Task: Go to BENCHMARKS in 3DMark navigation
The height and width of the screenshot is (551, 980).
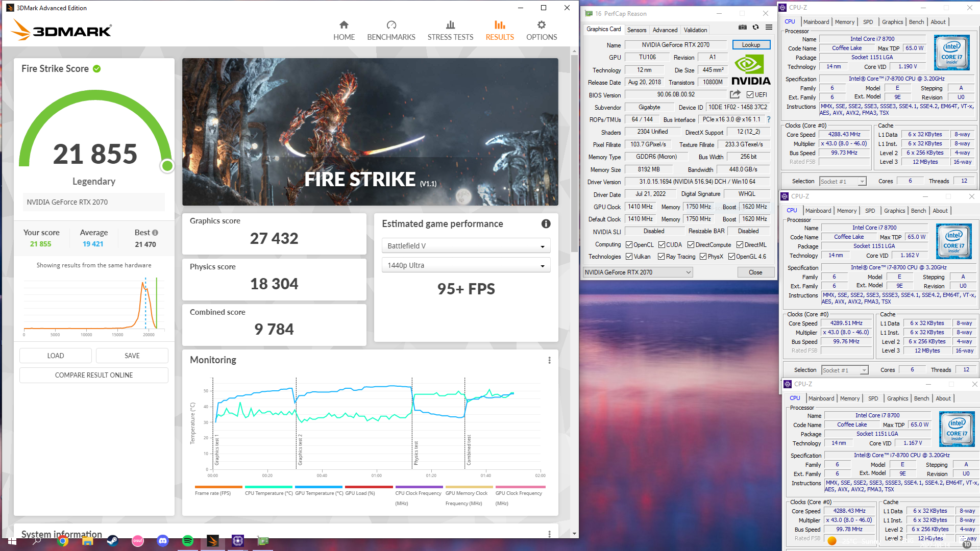Action: (391, 31)
